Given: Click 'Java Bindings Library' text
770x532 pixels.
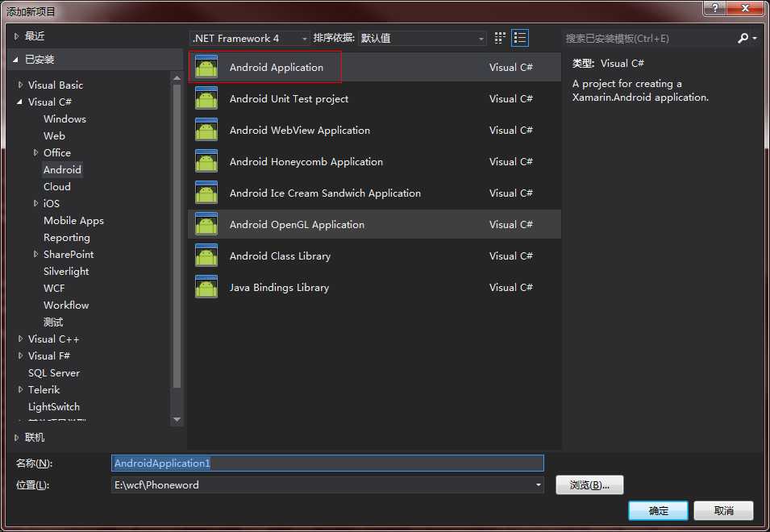Looking at the screenshot, I should coord(279,288).
